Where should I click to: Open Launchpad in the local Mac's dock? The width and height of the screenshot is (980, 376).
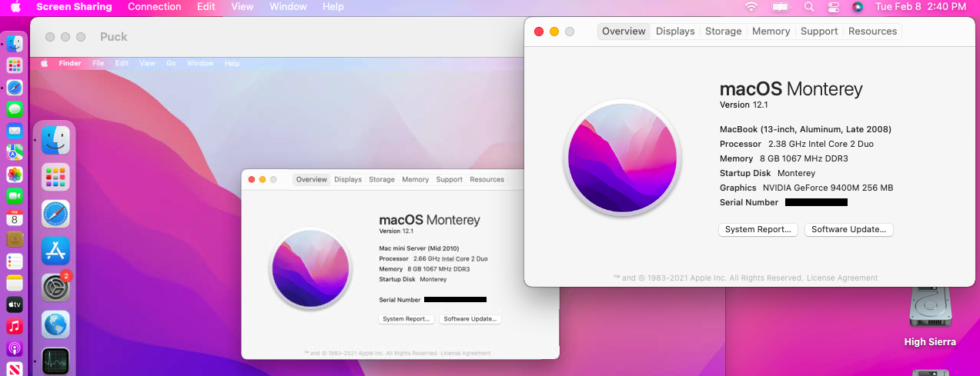[x=14, y=65]
